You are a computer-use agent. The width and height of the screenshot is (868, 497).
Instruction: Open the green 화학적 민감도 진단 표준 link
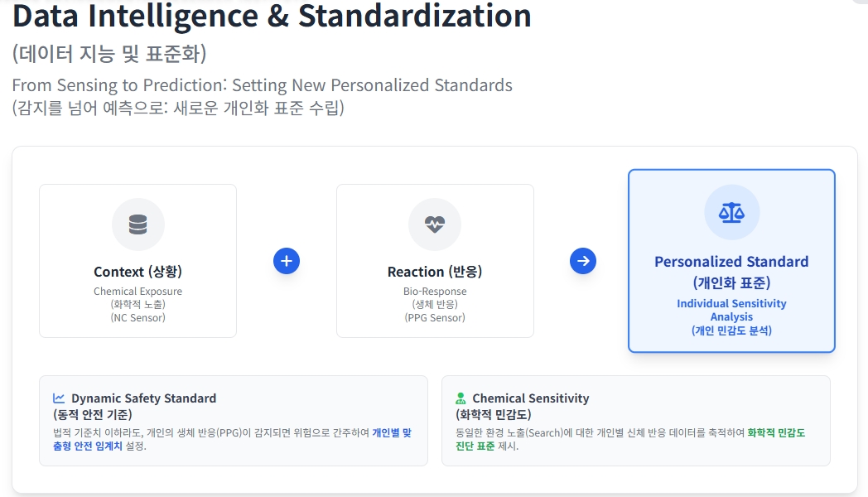click(775, 432)
